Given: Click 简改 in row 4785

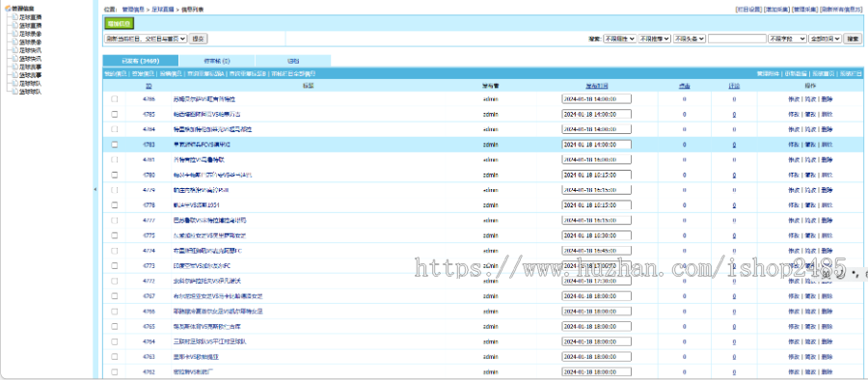Looking at the screenshot, I should tap(810, 114).
